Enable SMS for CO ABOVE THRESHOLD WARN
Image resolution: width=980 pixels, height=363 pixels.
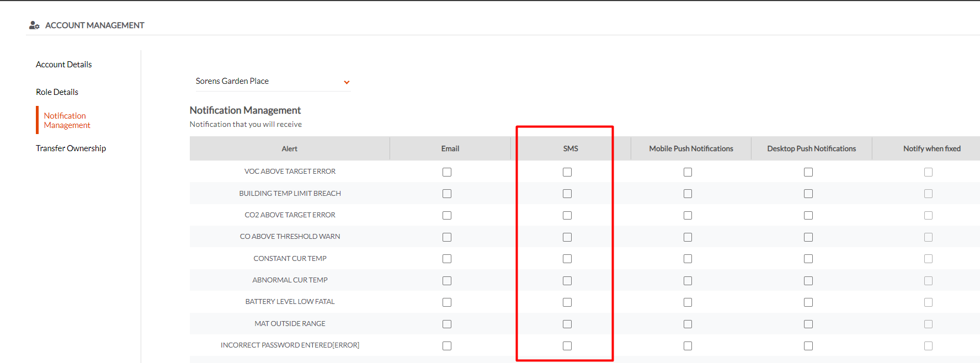pos(567,237)
